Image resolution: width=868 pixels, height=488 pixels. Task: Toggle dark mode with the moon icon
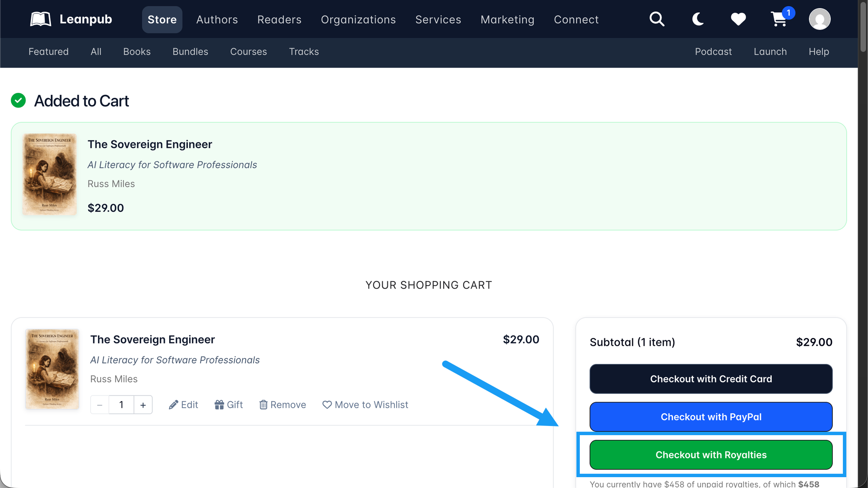click(698, 19)
